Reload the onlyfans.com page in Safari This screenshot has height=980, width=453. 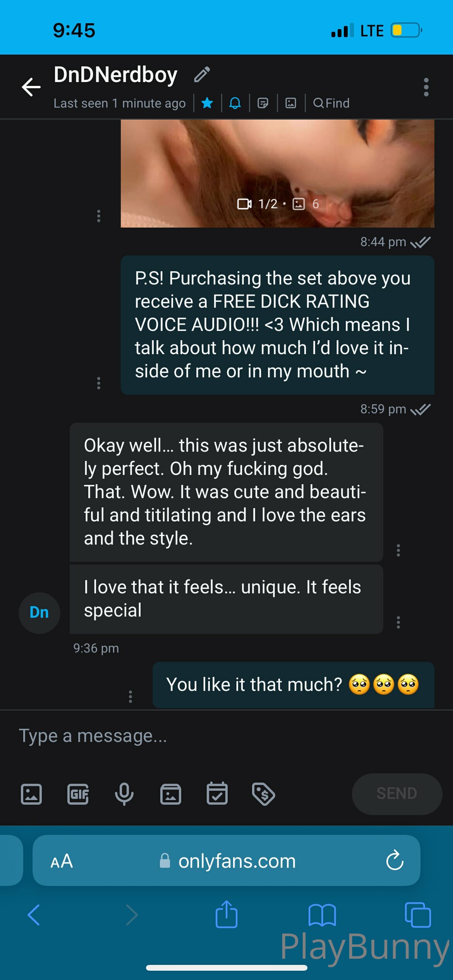(x=395, y=860)
